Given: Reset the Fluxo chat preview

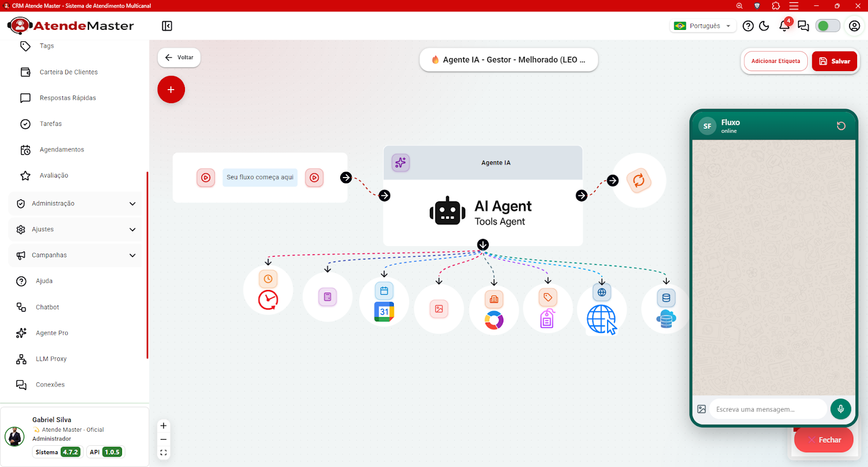Looking at the screenshot, I should click(841, 126).
